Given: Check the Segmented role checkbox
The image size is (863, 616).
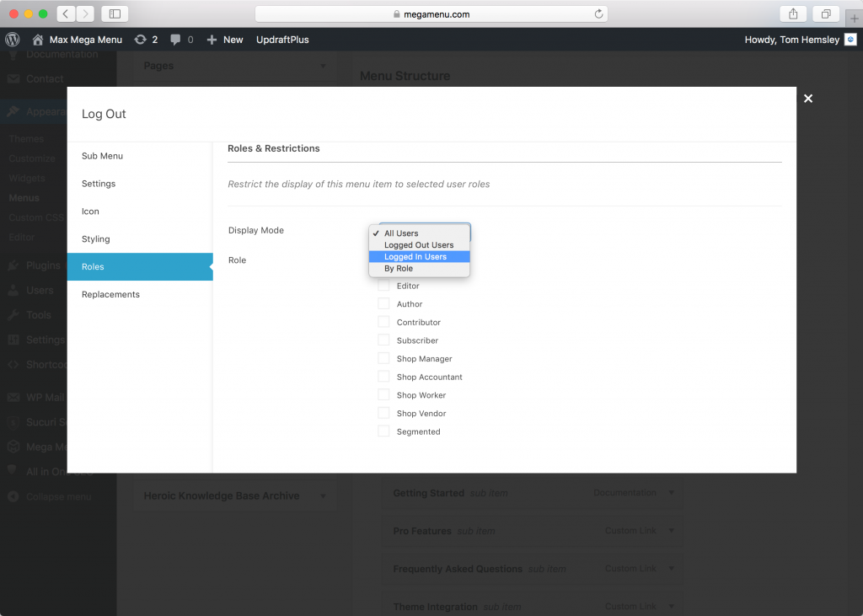Looking at the screenshot, I should (382, 431).
